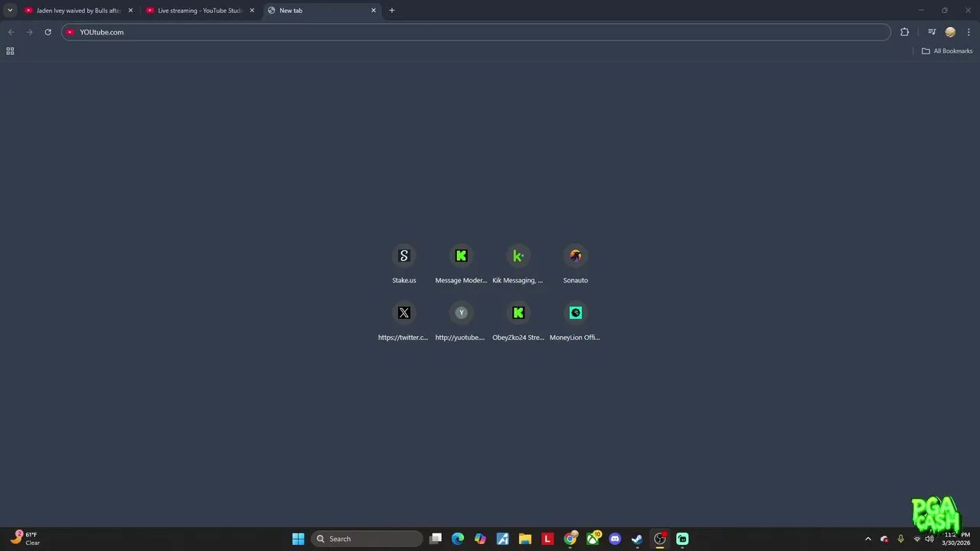Click the taskbar Search box
Screen dimensions: 980x551
point(367,539)
